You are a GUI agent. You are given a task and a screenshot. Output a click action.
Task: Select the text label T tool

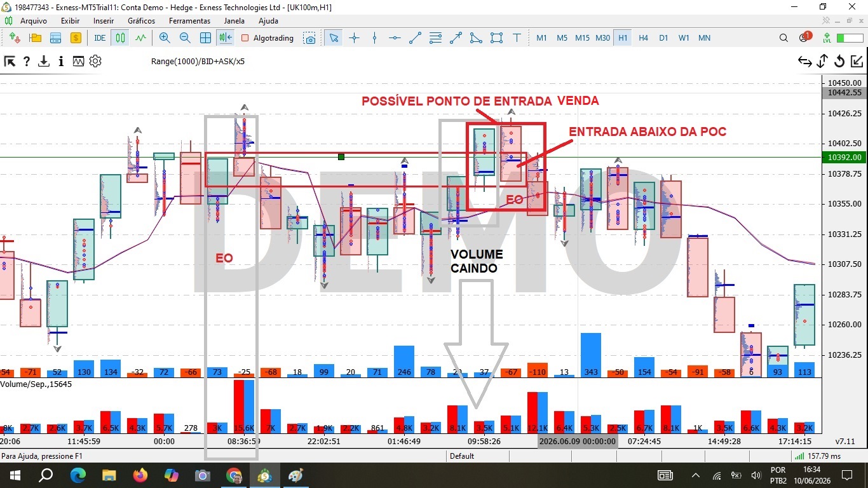[517, 38]
